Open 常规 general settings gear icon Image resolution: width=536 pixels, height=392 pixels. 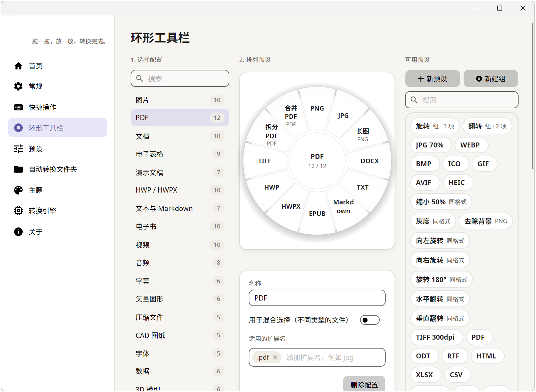[18, 86]
